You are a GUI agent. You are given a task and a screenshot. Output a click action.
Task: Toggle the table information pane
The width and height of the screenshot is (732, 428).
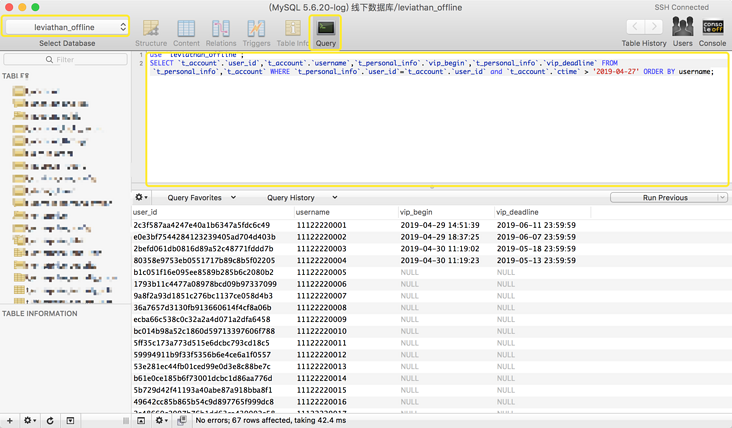tap(70, 421)
